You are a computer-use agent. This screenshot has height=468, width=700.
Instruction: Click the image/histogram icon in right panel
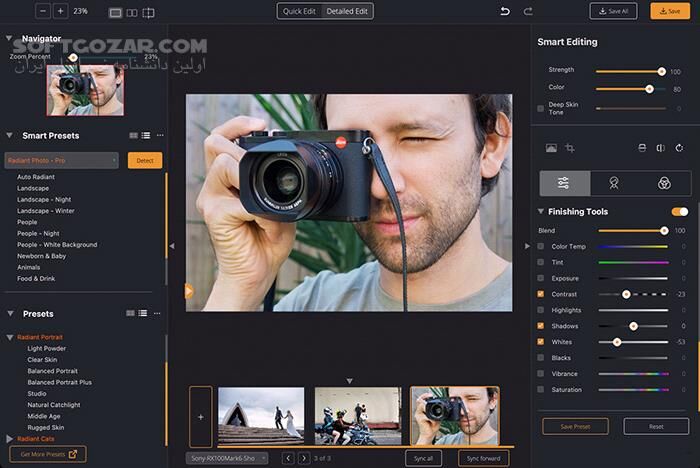[x=551, y=148]
